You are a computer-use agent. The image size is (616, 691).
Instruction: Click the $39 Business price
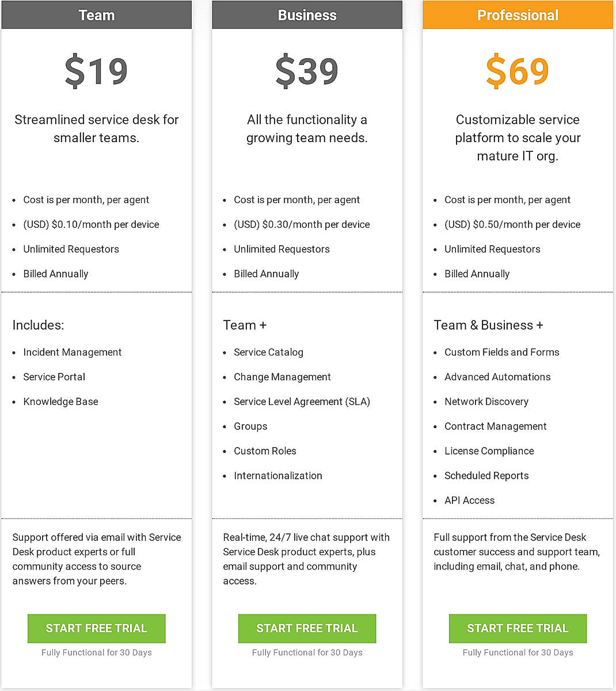307,71
